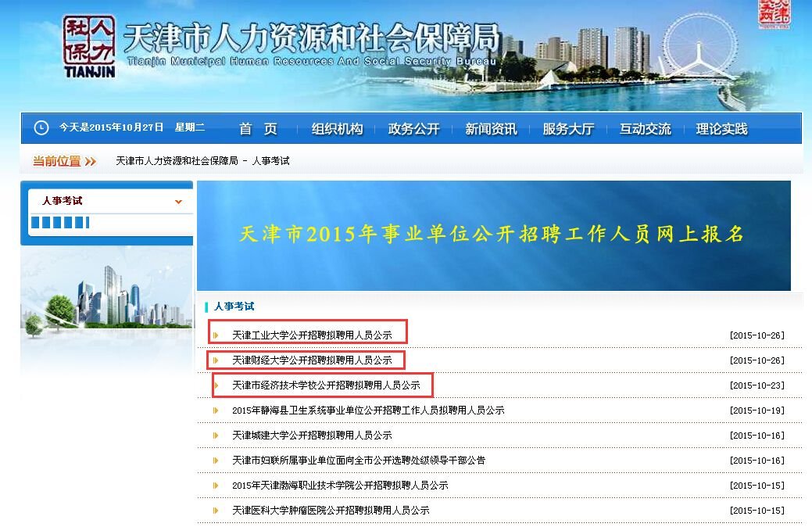Click the blue marker before the 人事考试 list header
Screen dimensions: 812x527
point(206,307)
